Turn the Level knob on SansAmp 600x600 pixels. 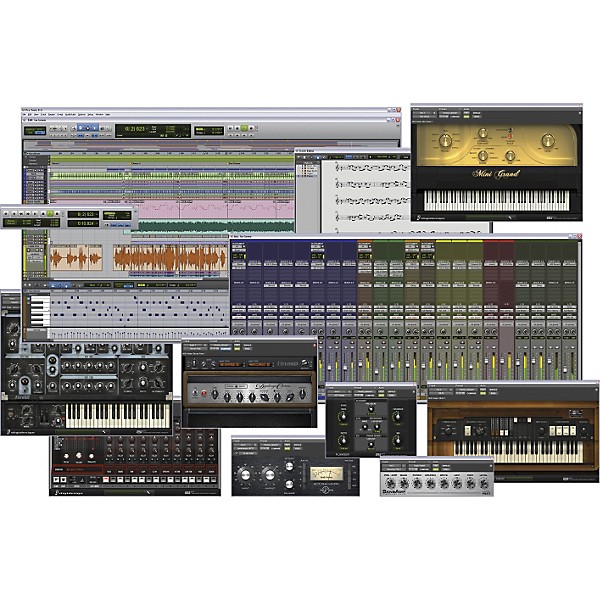484,484
